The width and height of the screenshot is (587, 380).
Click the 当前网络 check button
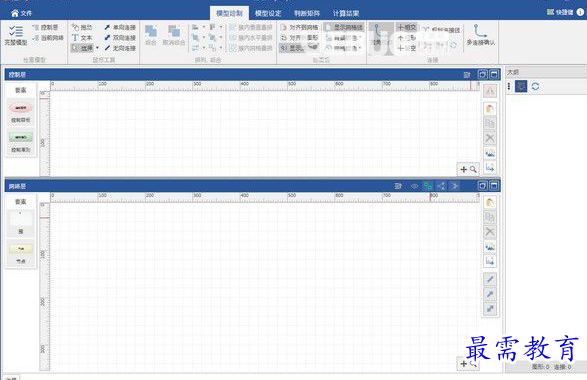pyautogui.click(x=48, y=38)
